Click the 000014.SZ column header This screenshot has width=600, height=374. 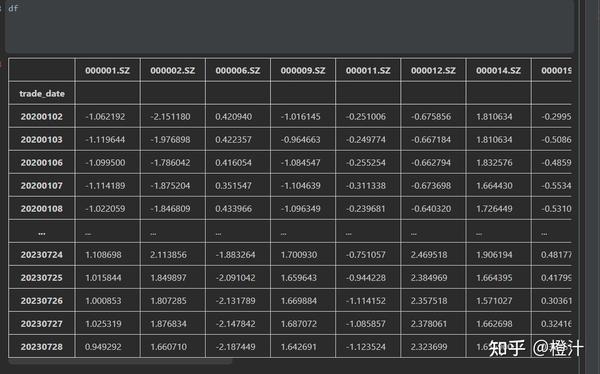tap(498, 70)
